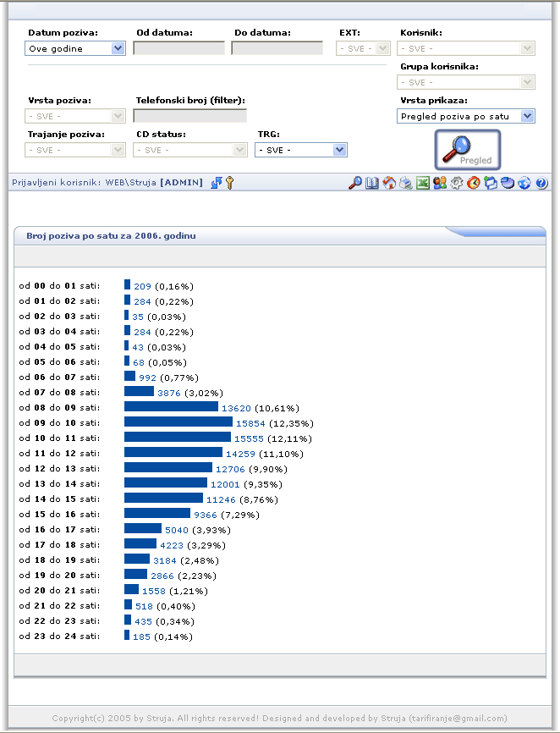Click the 4223 calls link

tap(172, 545)
